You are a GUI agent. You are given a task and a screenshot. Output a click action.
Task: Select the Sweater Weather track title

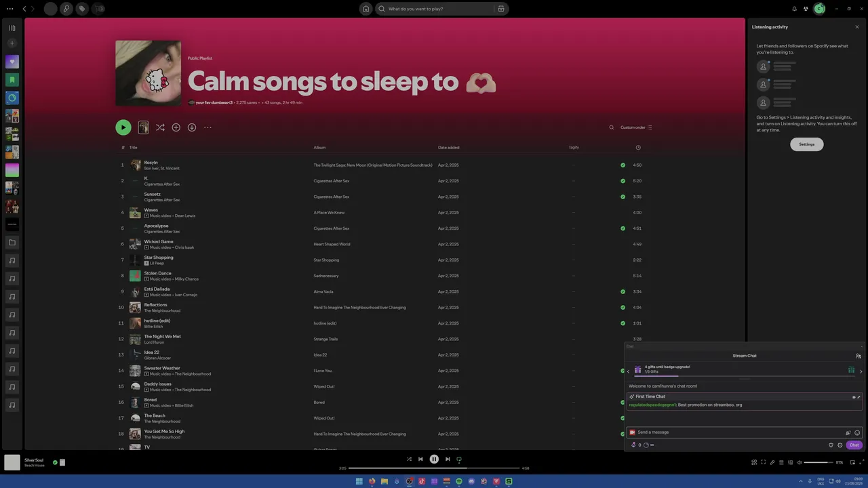[x=162, y=368]
